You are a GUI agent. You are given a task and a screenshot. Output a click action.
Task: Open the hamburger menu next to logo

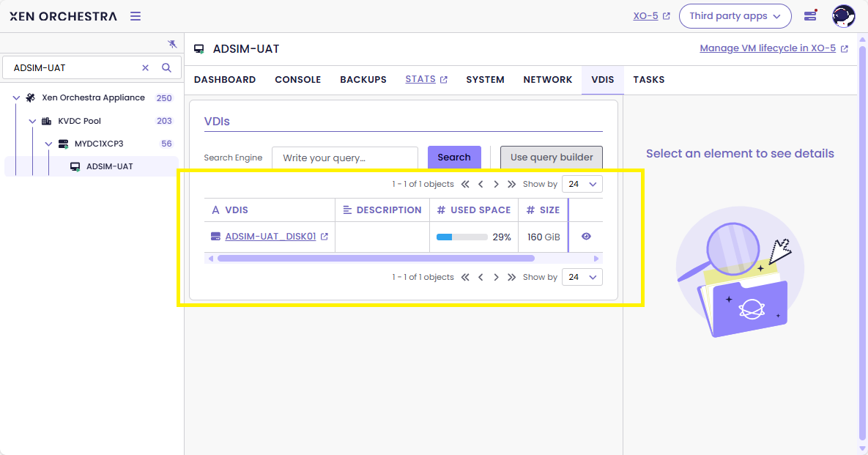click(136, 16)
